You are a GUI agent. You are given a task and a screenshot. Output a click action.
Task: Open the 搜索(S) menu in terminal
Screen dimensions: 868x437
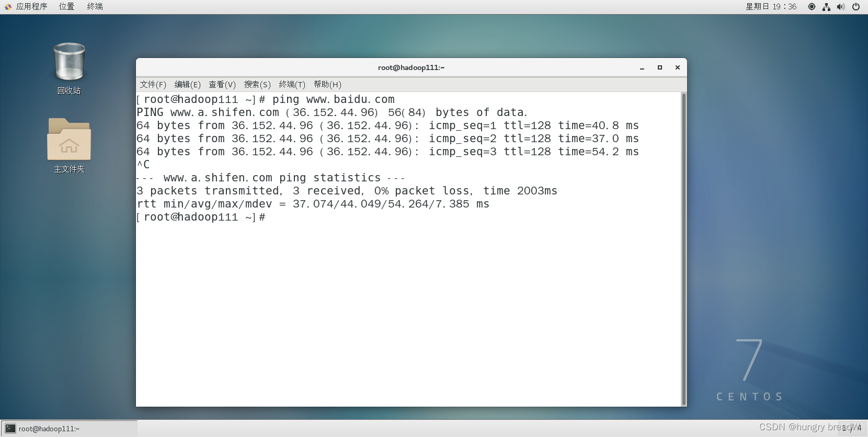(x=257, y=84)
